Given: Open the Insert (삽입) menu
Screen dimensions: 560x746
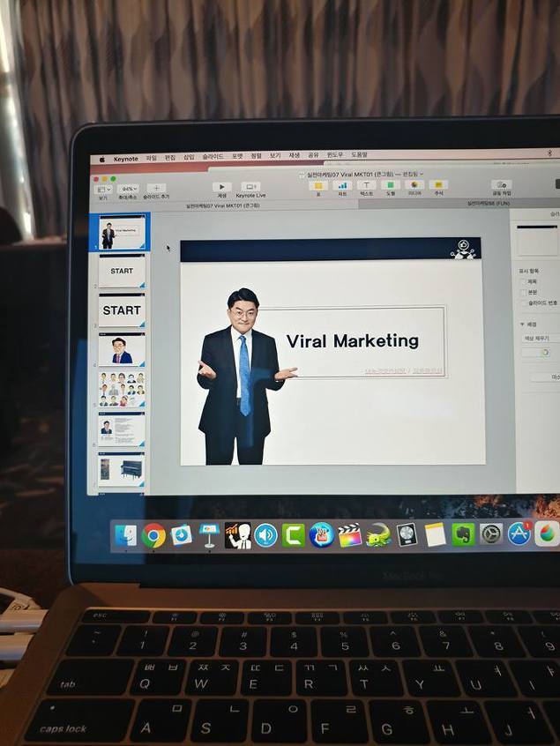Looking at the screenshot, I should tap(189, 157).
